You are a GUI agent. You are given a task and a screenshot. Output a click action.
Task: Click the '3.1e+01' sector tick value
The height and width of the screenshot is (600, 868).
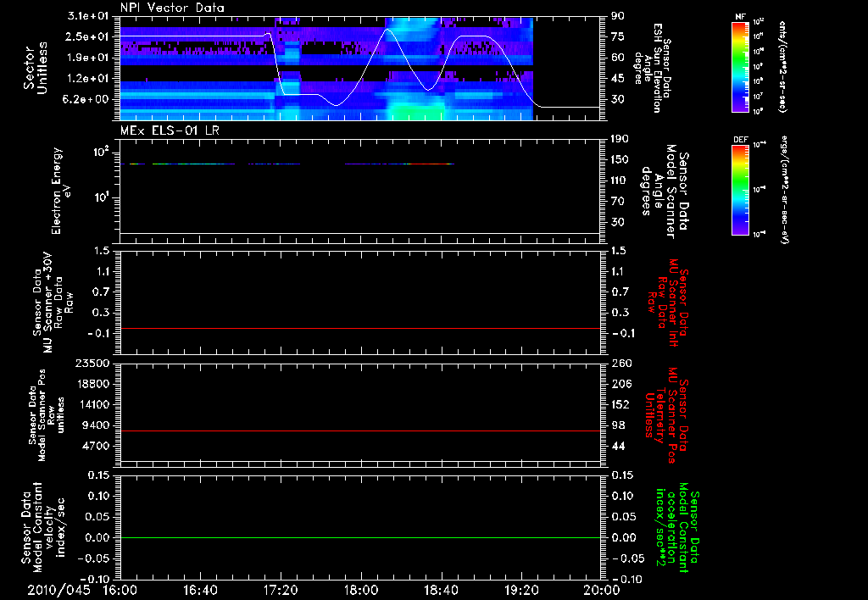pyautogui.click(x=88, y=16)
